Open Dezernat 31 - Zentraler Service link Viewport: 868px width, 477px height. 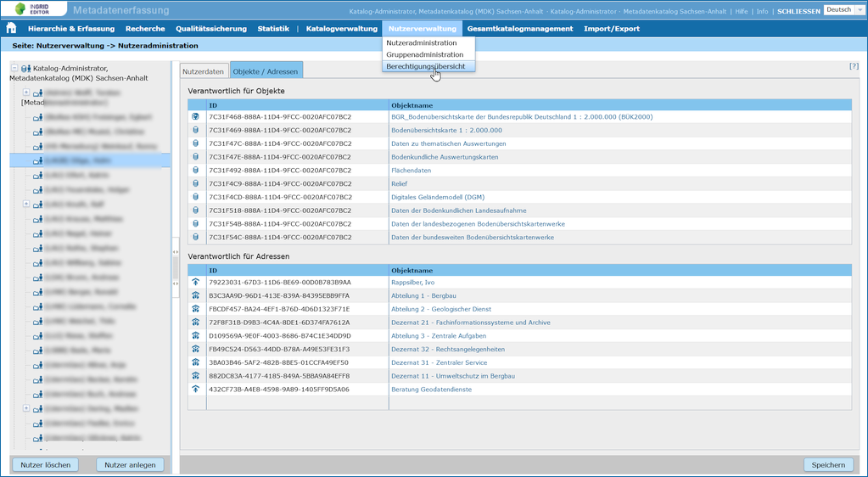(439, 362)
